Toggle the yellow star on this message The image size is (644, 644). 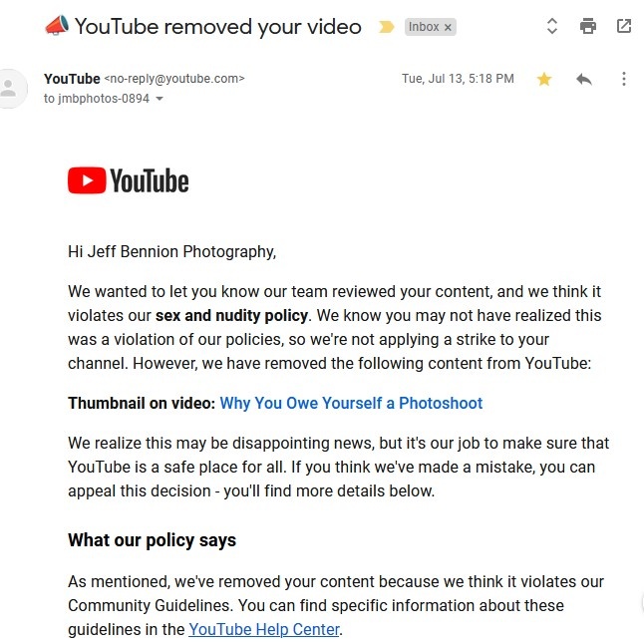pyautogui.click(x=544, y=79)
